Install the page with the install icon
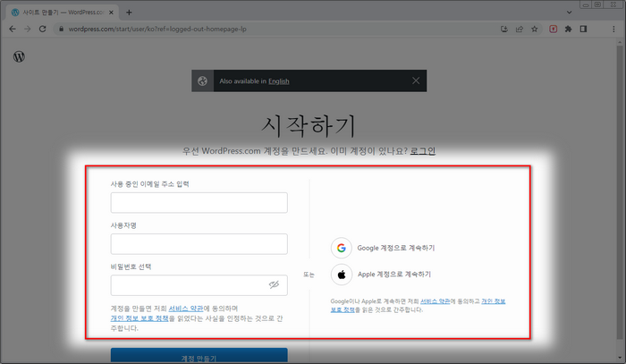This screenshot has height=364, width=626. pos(504,29)
